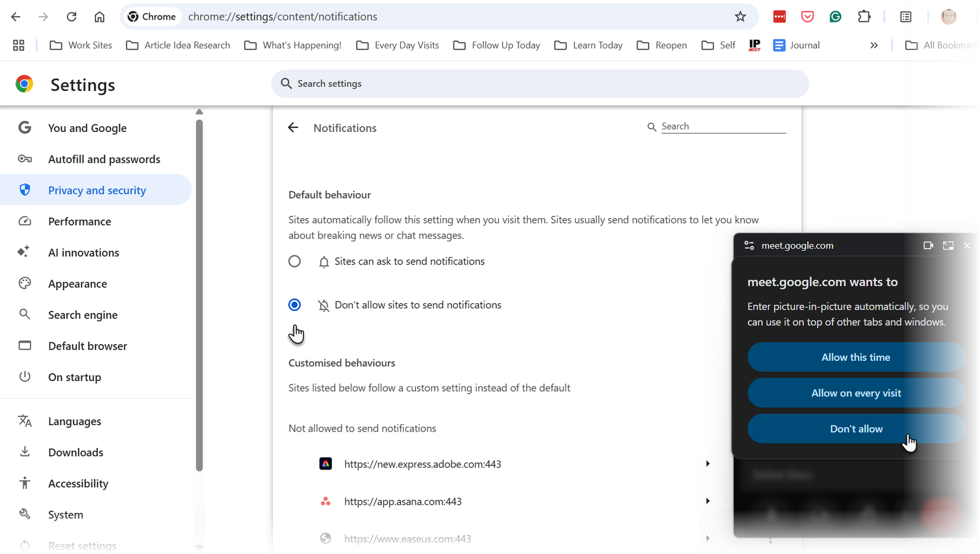
Task: Expand the new.express.adobe.com site entry
Action: tap(707, 464)
